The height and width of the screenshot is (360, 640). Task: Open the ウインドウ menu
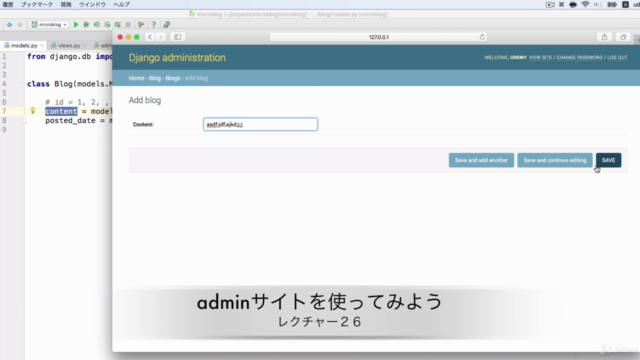point(92,4)
